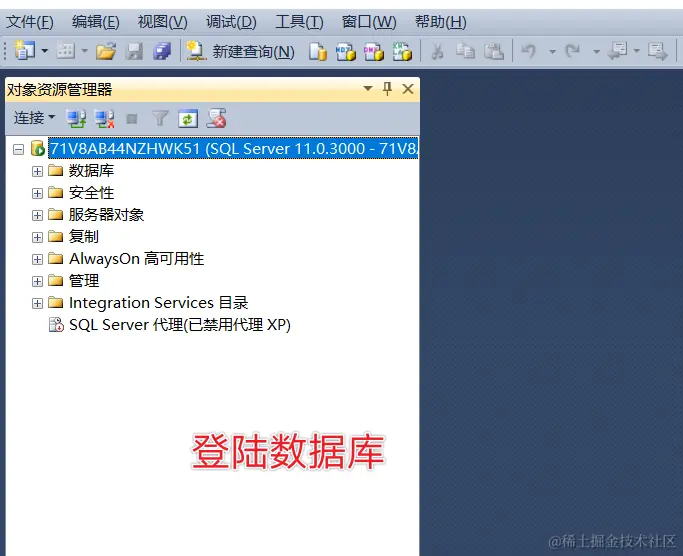
Task: Open the 调试(D) menu
Action: (x=231, y=21)
